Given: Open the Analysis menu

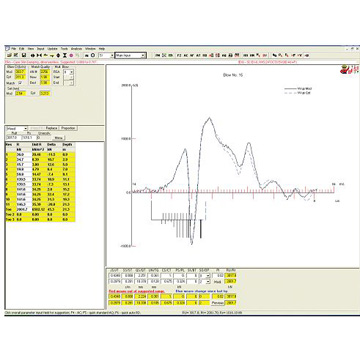Looking at the screenshot, I should [76, 49].
